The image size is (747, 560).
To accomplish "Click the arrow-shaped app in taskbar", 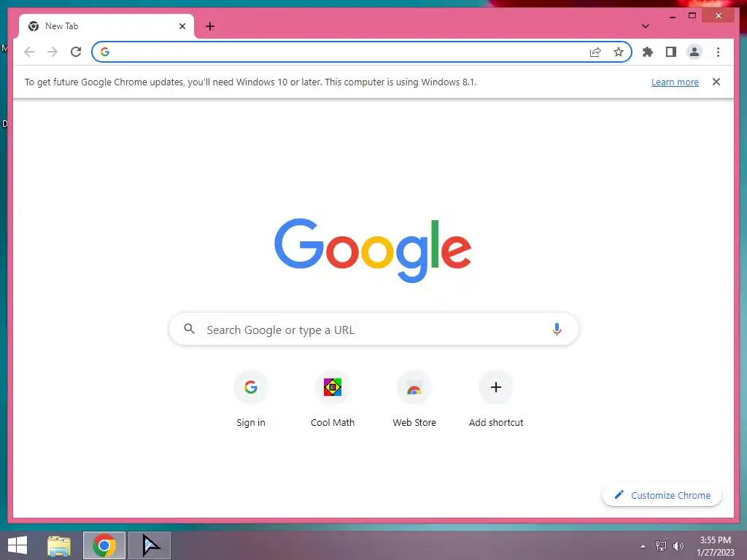I will pyautogui.click(x=150, y=545).
